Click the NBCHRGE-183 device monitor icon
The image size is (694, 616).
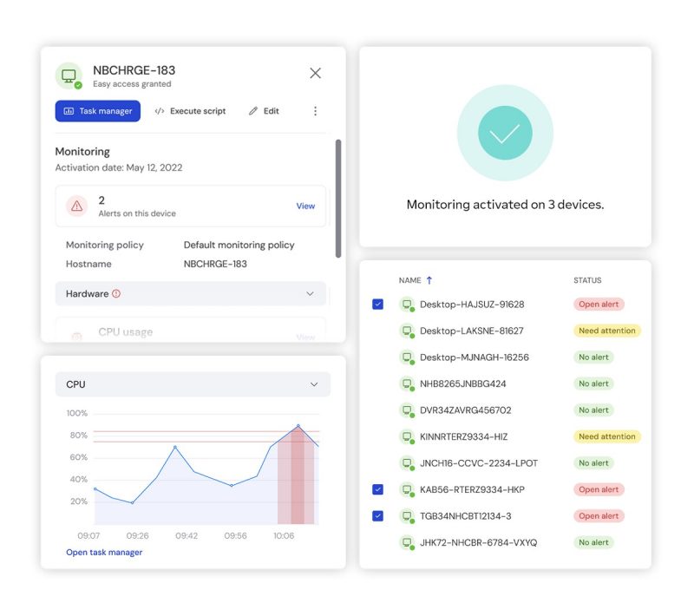69,75
